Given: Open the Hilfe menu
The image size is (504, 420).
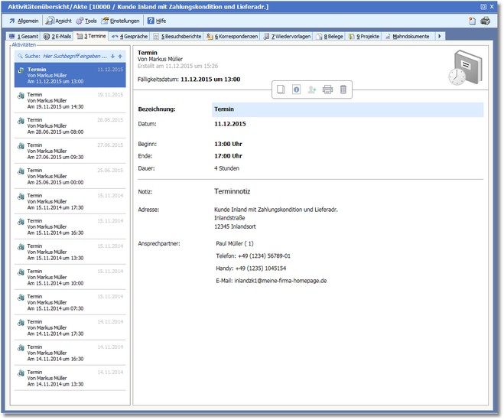Looking at the screenshot, I should [156, 21].
